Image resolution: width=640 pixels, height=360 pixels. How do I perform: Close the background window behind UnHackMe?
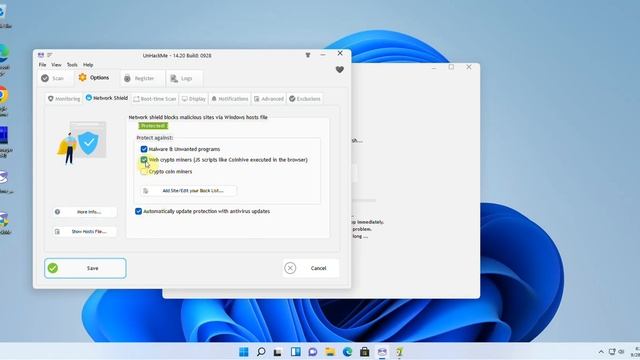point(469,67)
